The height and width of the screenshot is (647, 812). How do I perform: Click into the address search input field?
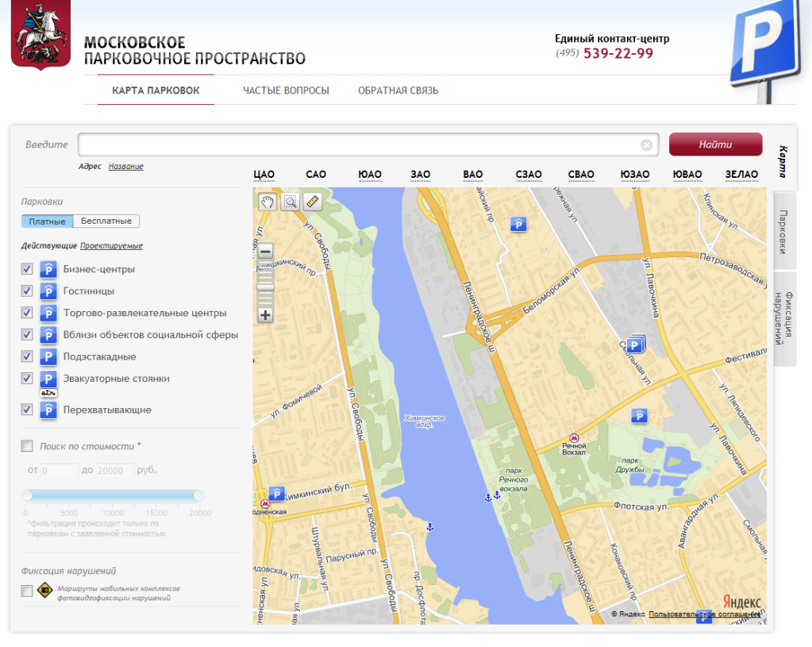[x=357, y=145]
